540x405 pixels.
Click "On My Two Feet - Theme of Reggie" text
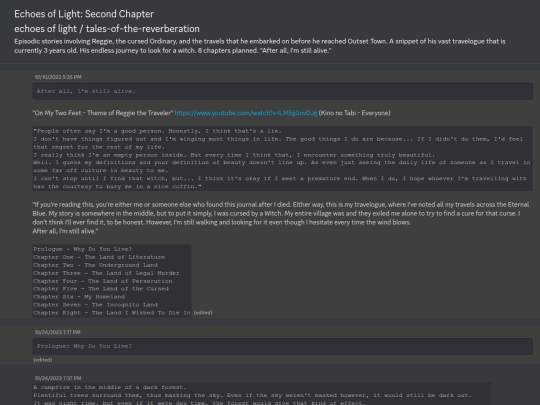click(x=103, y=113)
